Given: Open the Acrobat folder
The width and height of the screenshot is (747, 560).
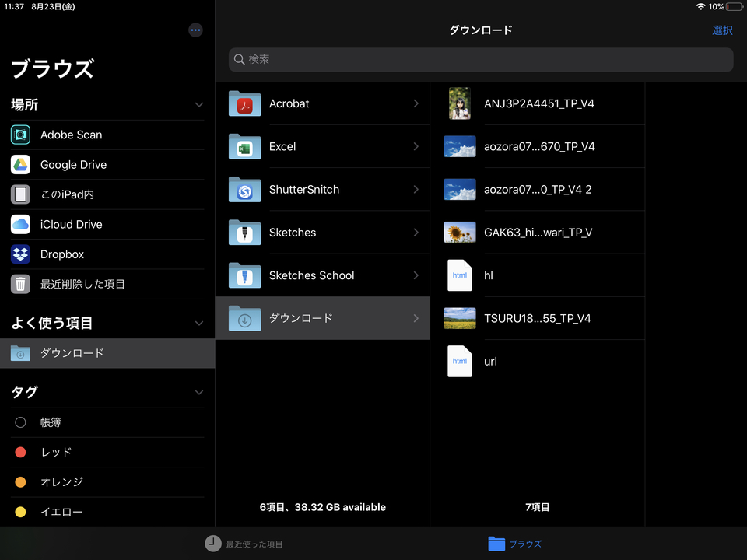Looking at the screenshot, I should 322,103.
